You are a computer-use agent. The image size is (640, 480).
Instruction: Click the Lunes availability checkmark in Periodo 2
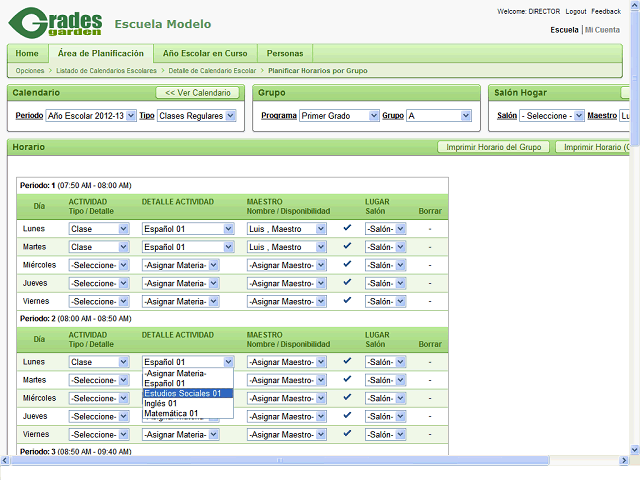tap(347, 361)
